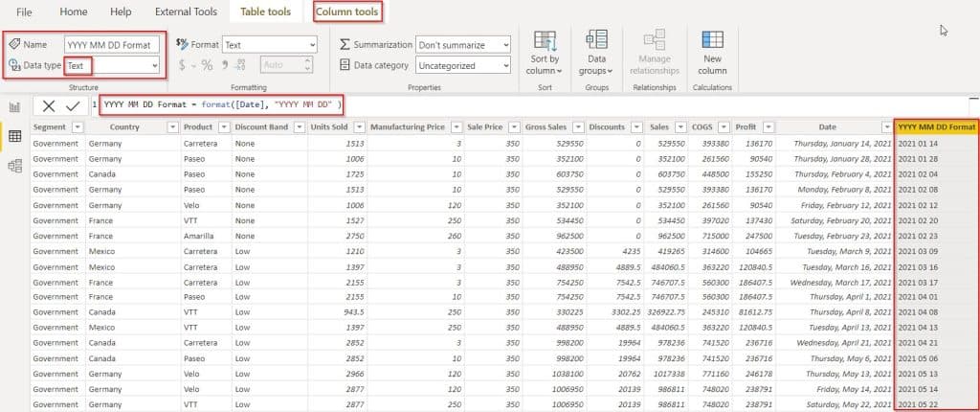Click the cell '1017338' in Sales column
This screenshot has width=980, height=412.
click(666, 374)
